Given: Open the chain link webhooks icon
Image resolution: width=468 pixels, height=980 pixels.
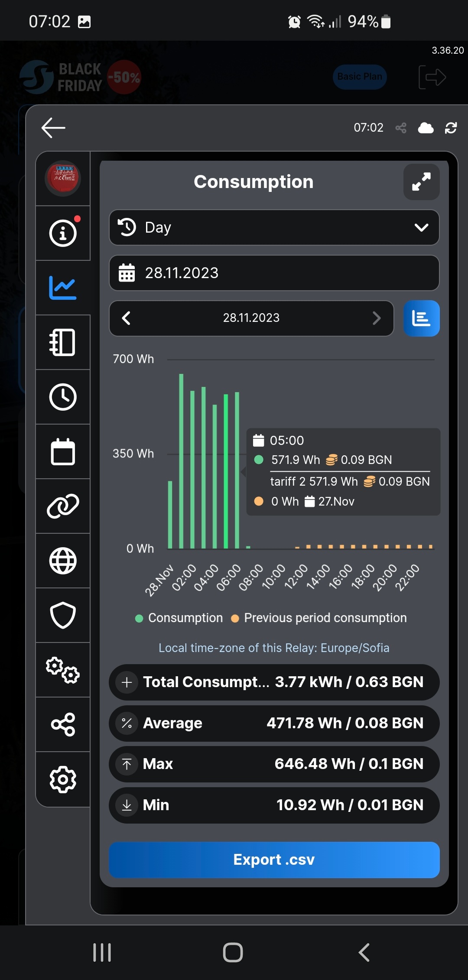Looking at the screenshot, I should click(x=63, y=506).
